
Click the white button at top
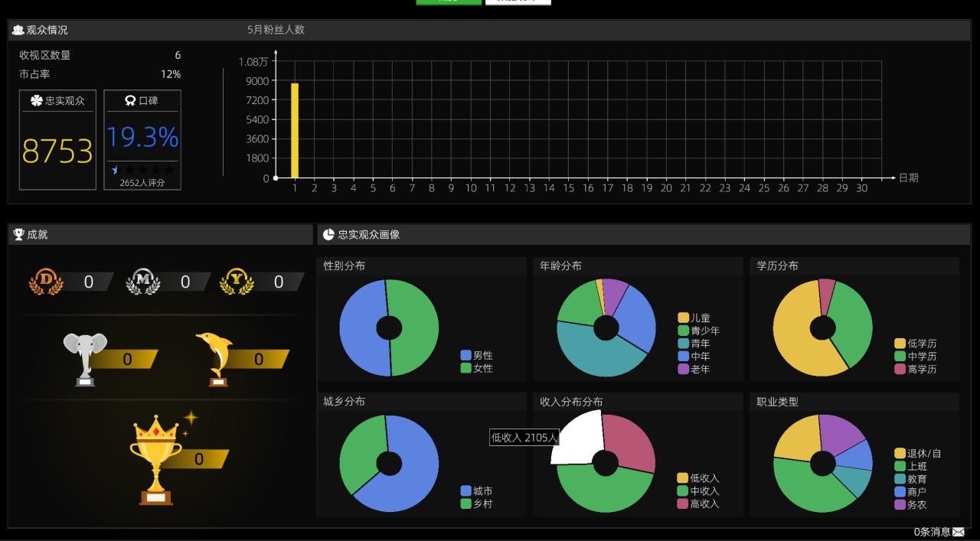click(x=518, y=2)
